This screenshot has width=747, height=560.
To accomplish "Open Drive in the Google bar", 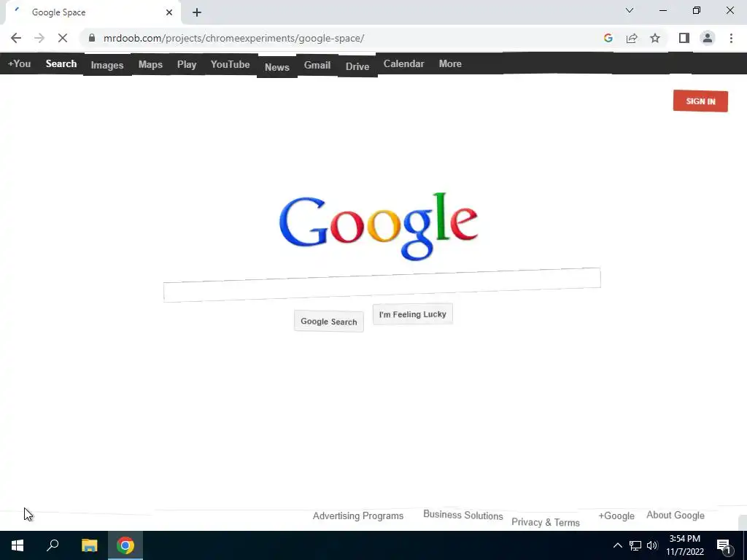I will tap(357, 66).
